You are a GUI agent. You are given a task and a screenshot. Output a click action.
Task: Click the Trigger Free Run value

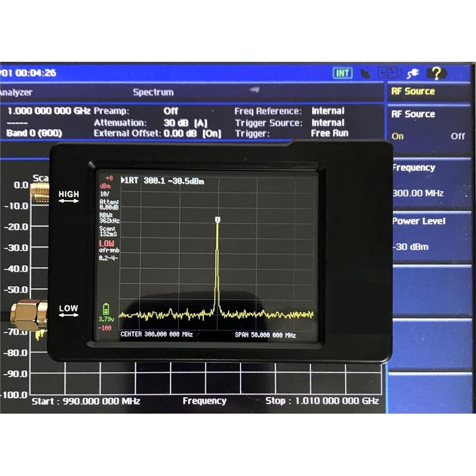click(330, 133)
